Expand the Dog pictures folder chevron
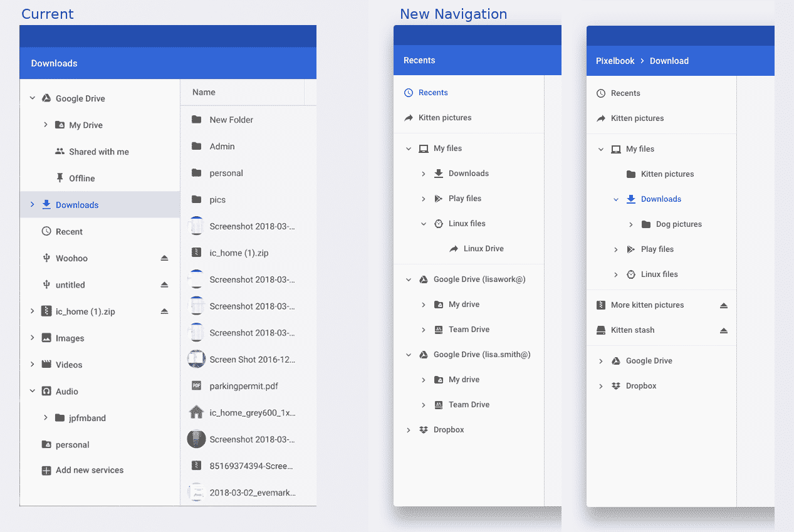This screenshot has width=794, height=532. (x=631, y=224)
